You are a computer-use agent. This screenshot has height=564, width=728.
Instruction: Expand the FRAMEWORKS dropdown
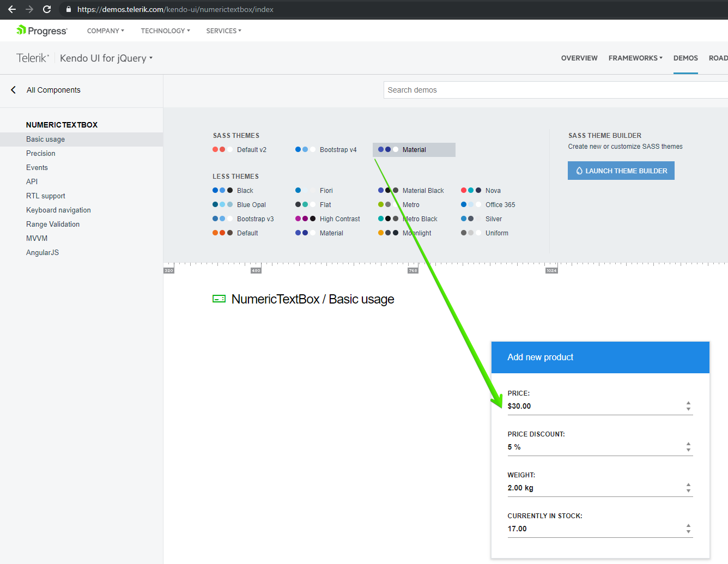click(x=635, y=58)
